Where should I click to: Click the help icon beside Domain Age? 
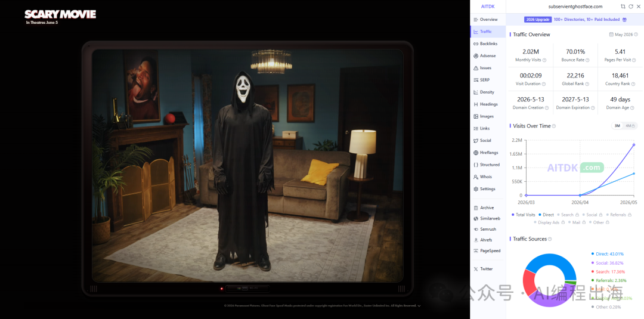coord(633,107)
